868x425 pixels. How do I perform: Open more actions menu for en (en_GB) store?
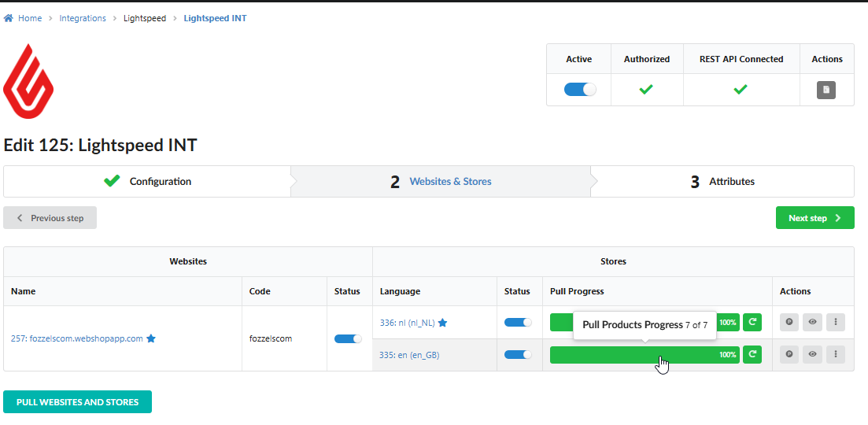click(835, 355)
